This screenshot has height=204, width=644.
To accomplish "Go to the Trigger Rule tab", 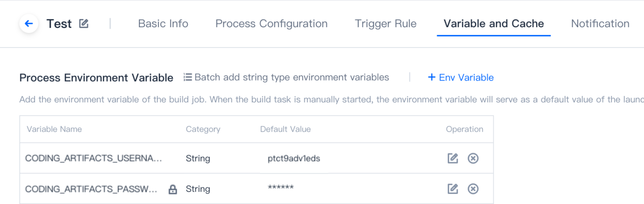I will (385, 24).
